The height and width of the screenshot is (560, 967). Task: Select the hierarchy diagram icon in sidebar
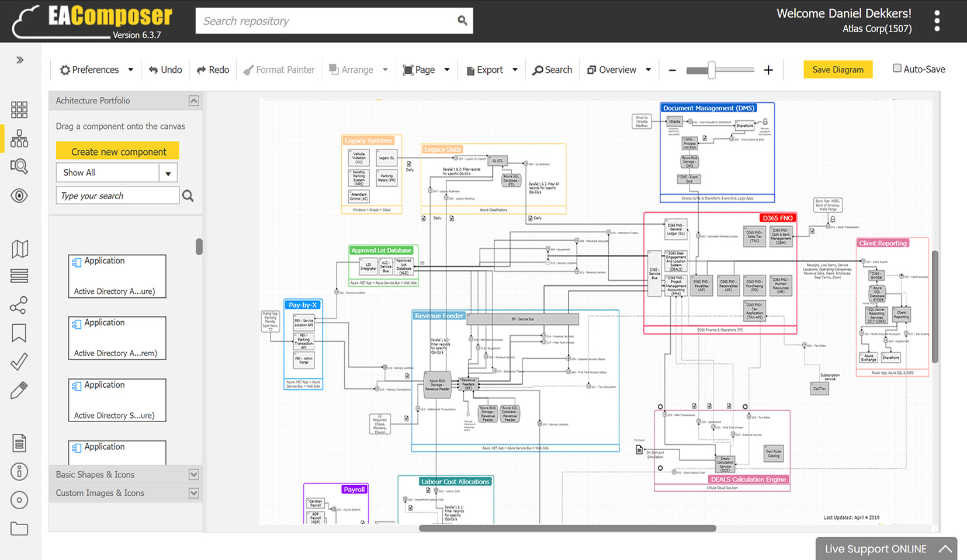pyautogui.click(x=19, y=138)
